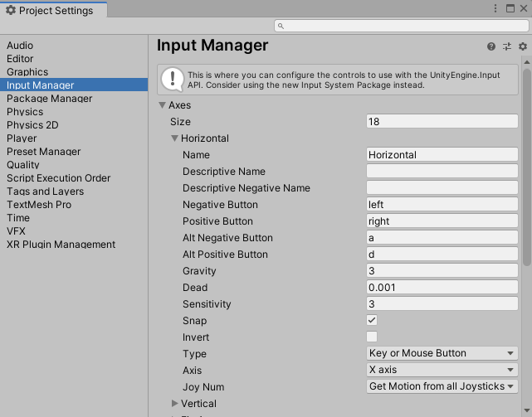The height and width of the screenshot is (417, 532).
Task: Click the Alt Positive Button field
Action: [442, 255]
